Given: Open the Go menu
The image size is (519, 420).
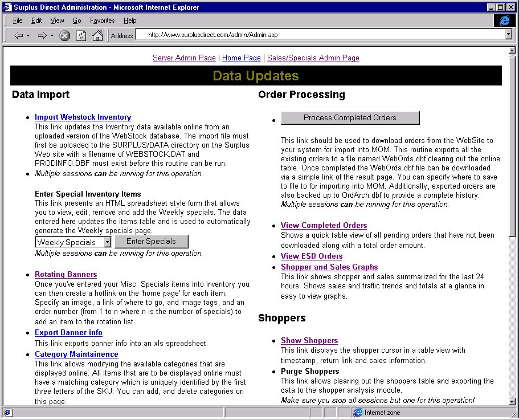Looking at the screenshot, I should 77,21.
